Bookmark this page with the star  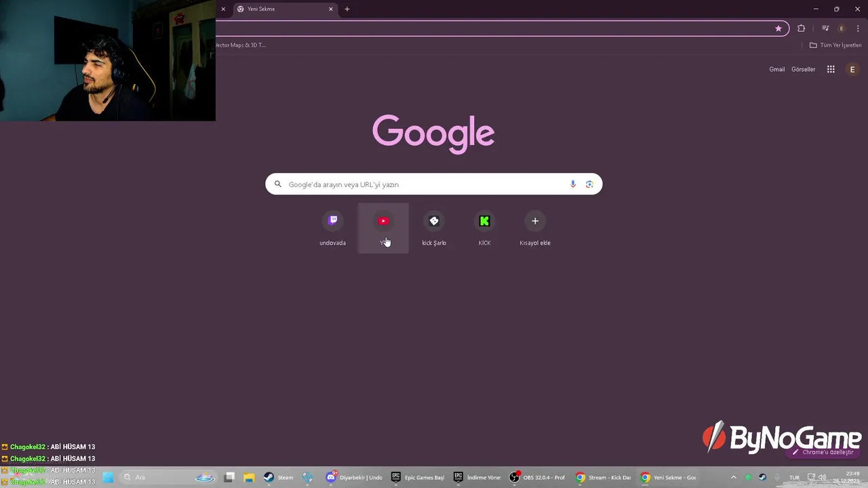(778, 28)
